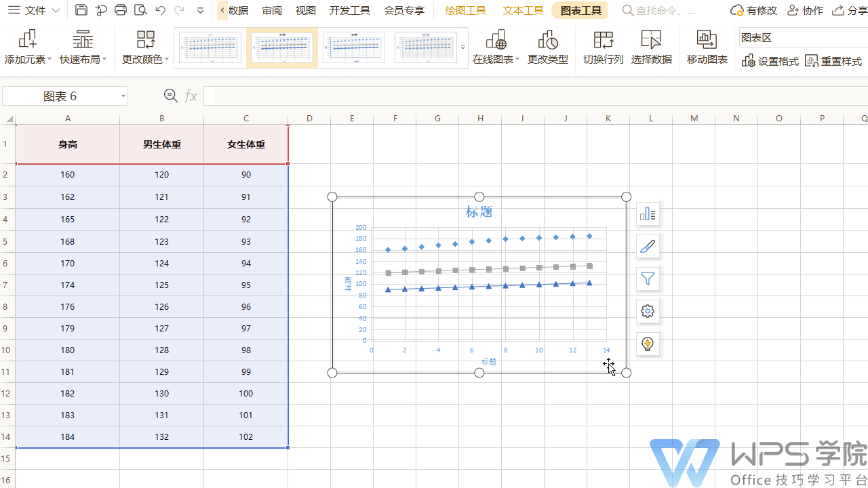
Task: Click the zoom magnifier beside formula bar
Action: pyautogui.click(x=171, y=96)
